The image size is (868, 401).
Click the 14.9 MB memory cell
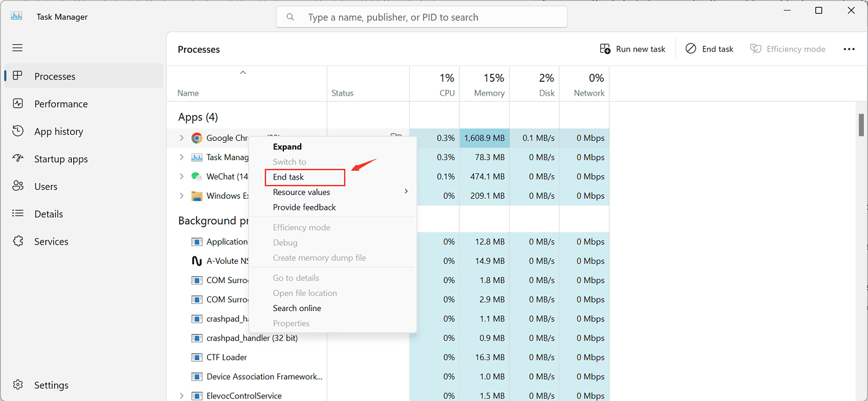(485, 261)
